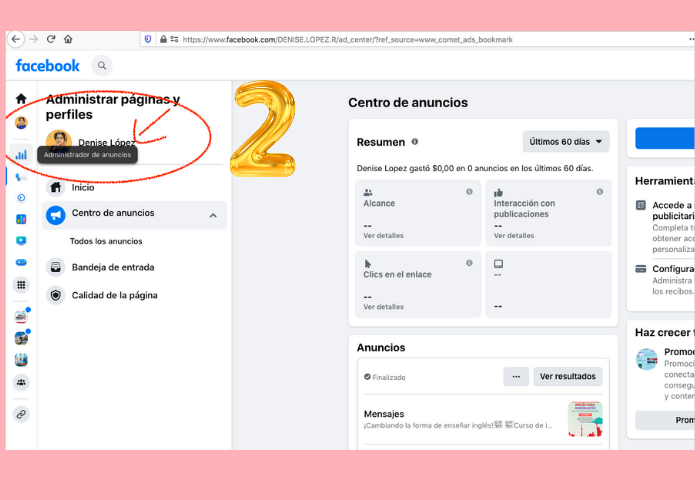Click Ver detalles under Interacción con publicaciones
This screenshot has height=500, width=700.
point(513,235)
